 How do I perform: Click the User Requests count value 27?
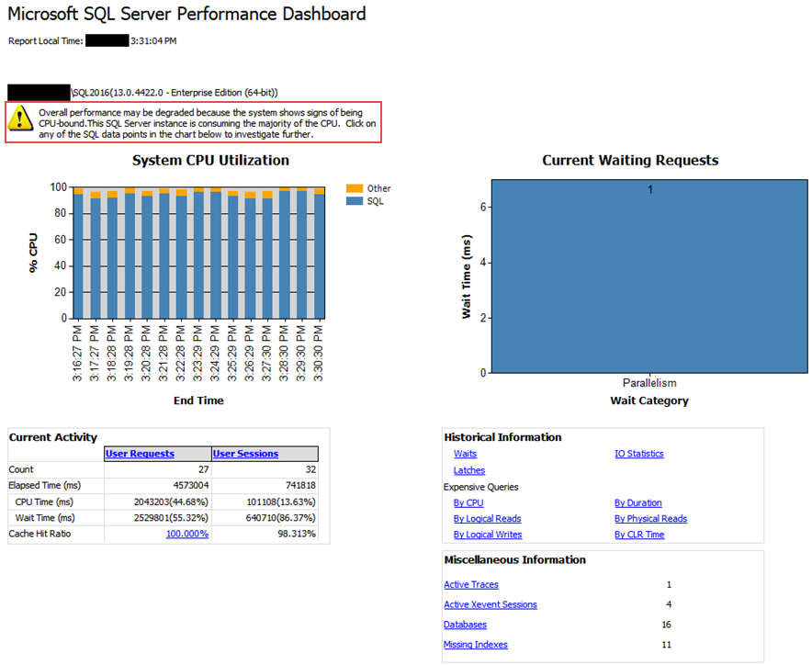pyautogui.click(x=204, y=469)
